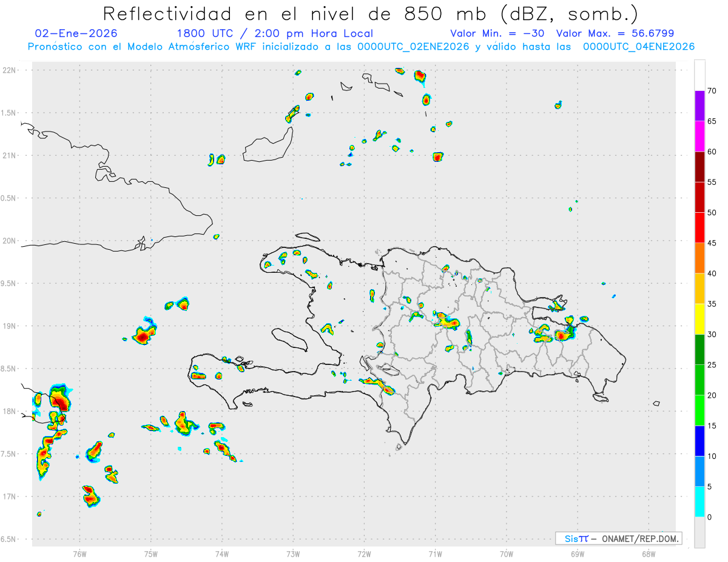This screenshot has width=728, height=562.
Task: Click the '68W' longitude label
Action: [x=649, y=554]
